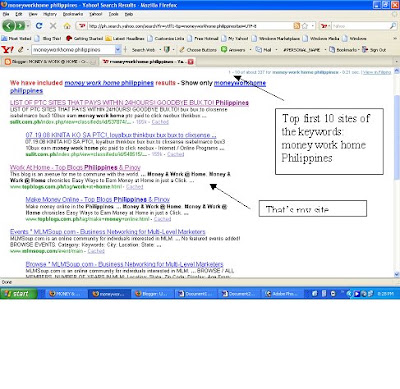Image resolution: width=400 pixels, height=389 pixels.
Task: Open Browse * MLMSoup.com result link
Action: click(x=124, y=264)
